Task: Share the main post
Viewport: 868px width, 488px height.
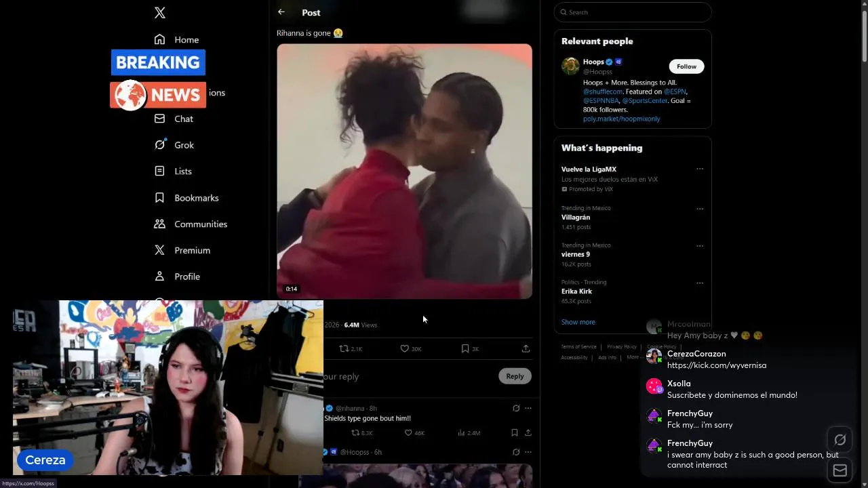Action: point(526,348)
